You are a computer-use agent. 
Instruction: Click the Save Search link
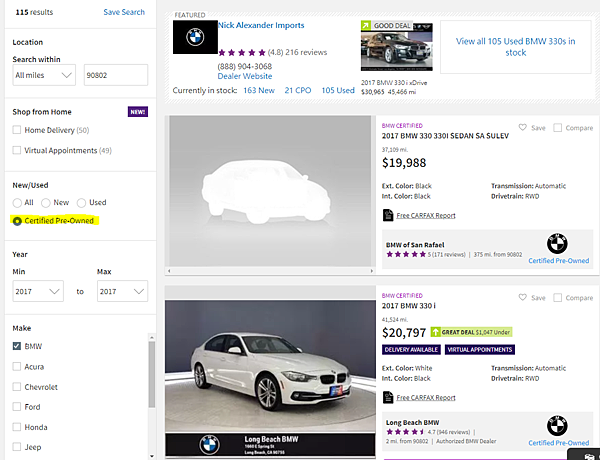tap(124, 12)
